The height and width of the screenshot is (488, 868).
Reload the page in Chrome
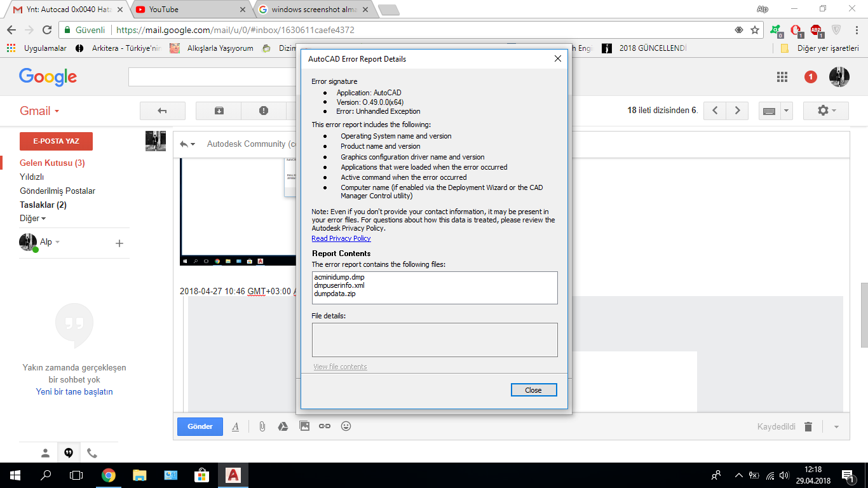point(47,30)
